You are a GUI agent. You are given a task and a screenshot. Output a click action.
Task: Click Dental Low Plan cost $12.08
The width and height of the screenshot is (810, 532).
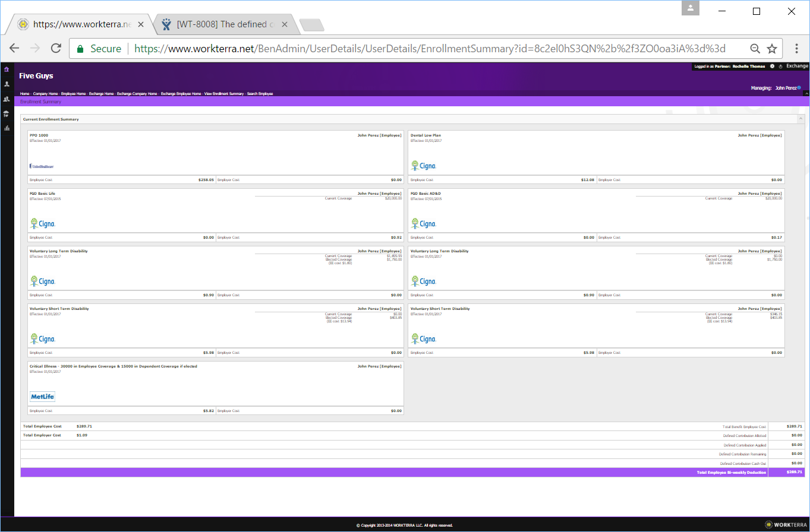pos(588,179)
